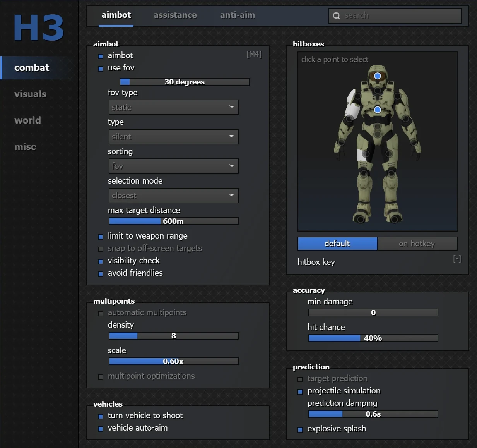Select the foot hitbox point on the all-green leg
Image resolution: width=477 pixels, height=448 pixels.
click(394, 220)
